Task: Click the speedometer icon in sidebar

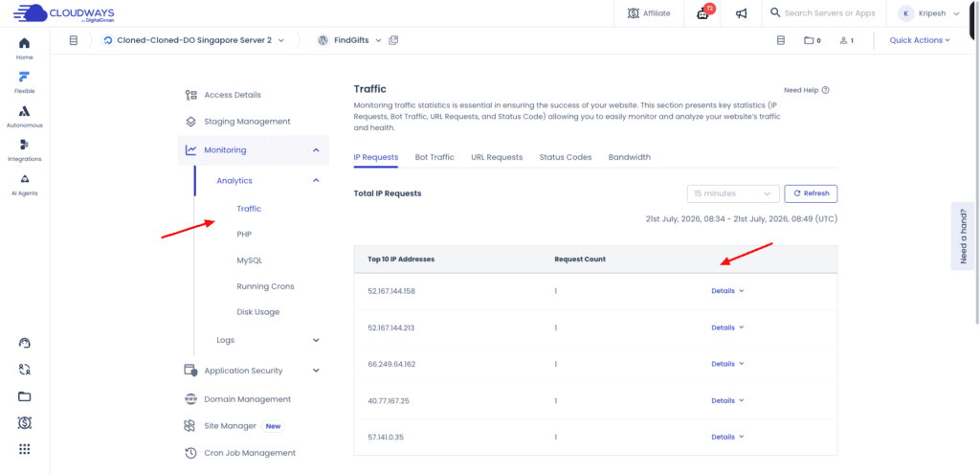Action: pos(24,343)
